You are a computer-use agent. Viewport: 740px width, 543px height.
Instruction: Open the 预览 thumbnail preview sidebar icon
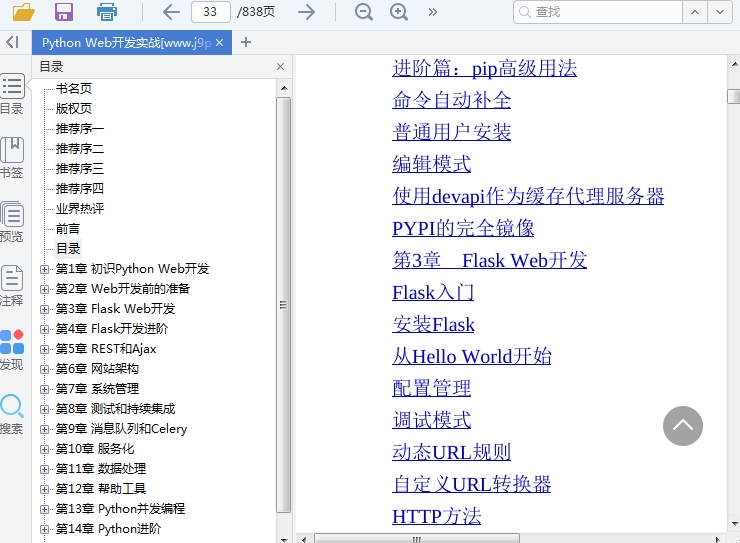click(12, 222)
